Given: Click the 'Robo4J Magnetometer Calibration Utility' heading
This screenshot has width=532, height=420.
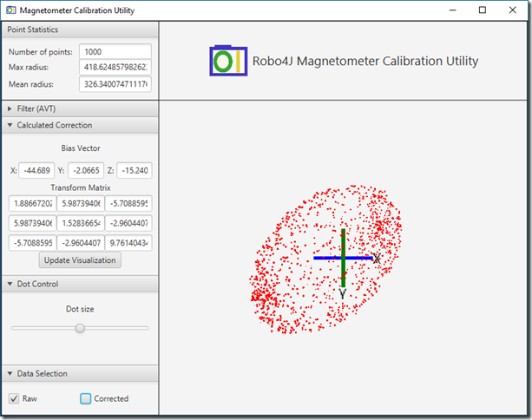Looking at the screenshot, I should coord(365,61).
